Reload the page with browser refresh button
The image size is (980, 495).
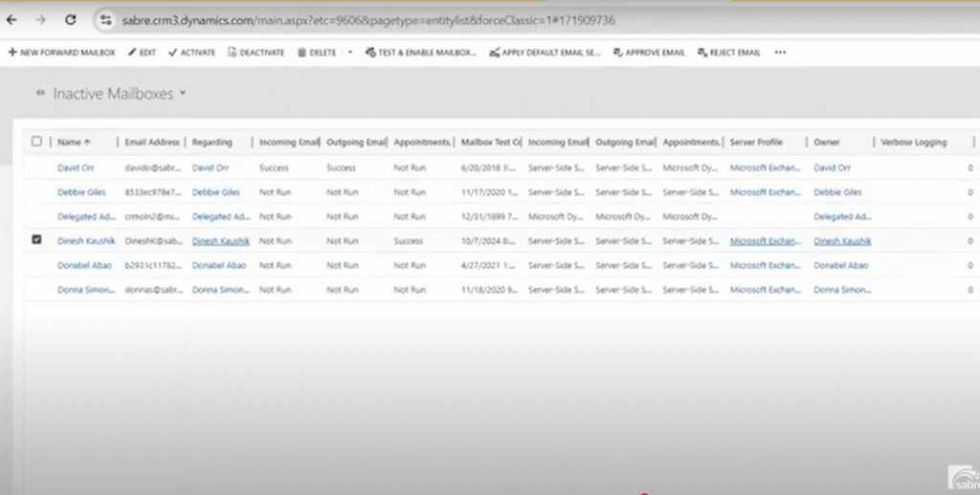[x=70, y=19]
